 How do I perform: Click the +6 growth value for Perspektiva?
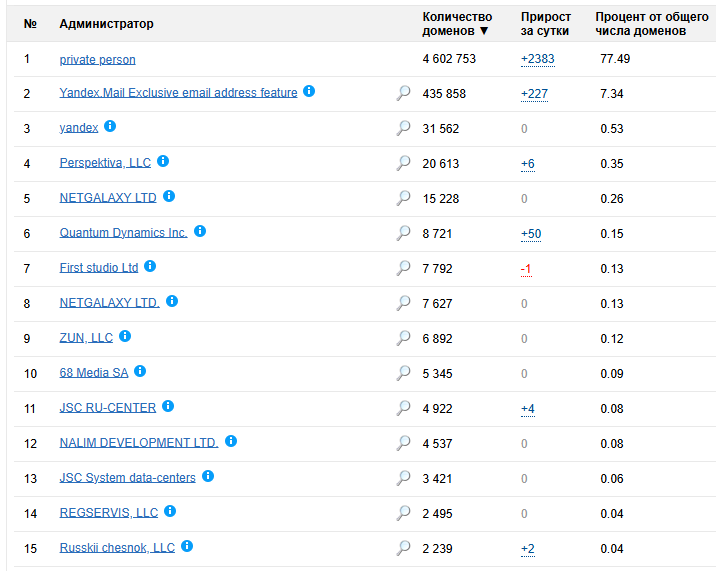(527, 164)
